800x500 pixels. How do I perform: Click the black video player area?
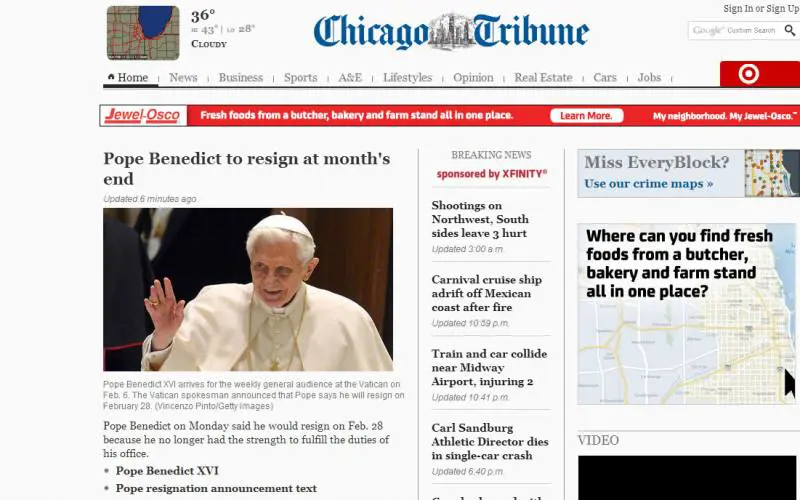pos(687,478)
